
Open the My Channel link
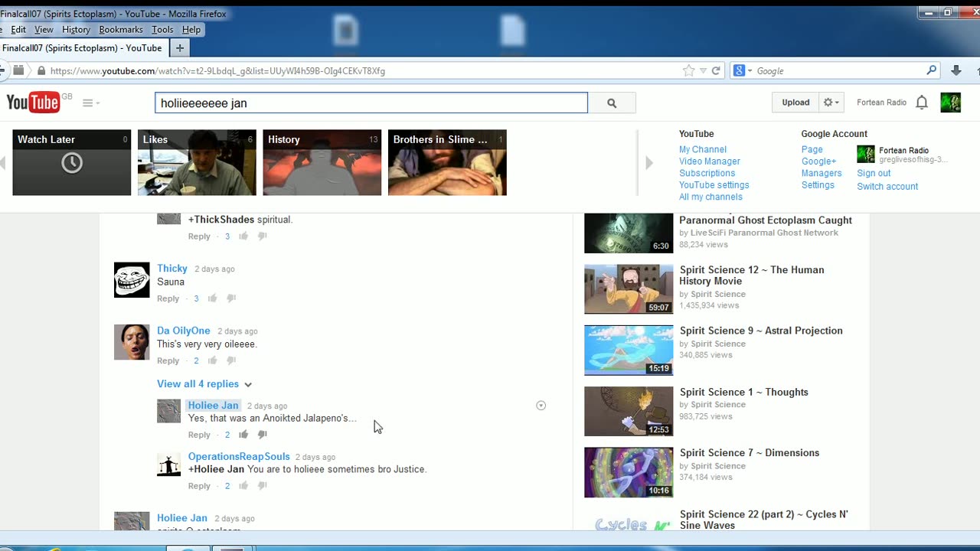[x=703, y=150]
